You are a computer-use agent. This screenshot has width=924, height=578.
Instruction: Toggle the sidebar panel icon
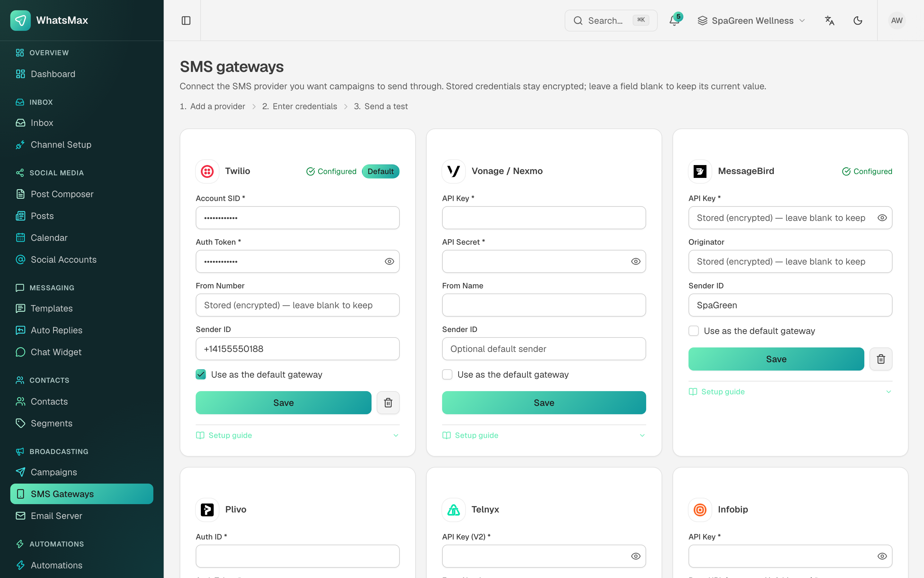click(x=186, y=21)
